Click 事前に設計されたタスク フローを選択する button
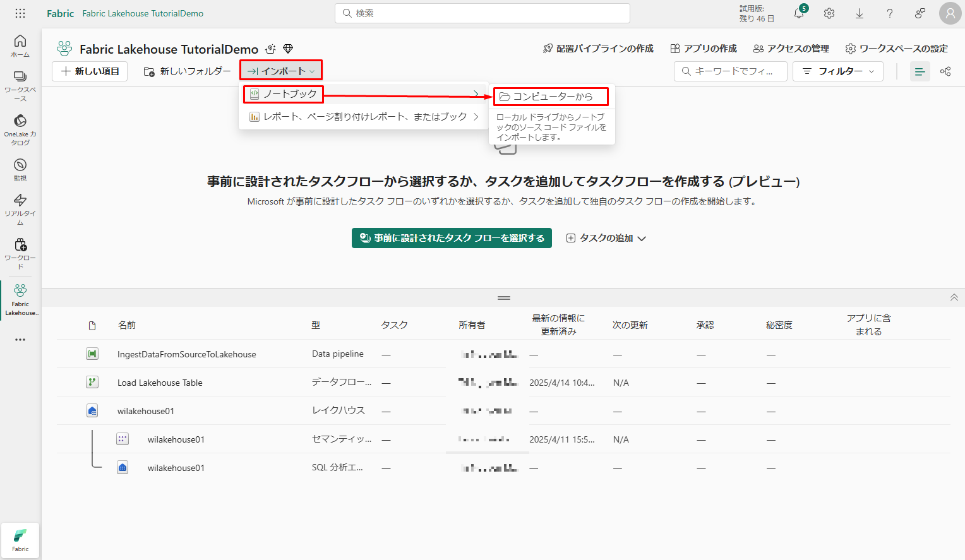Viewport: 965px width, 560px height. (452, 238)
